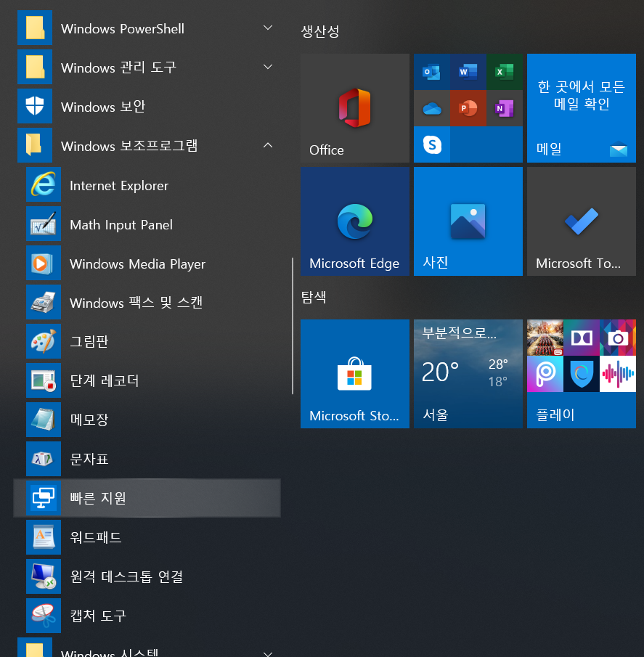
Task: Open Word icon in Office tile group
Action: [x=468, y=72]
